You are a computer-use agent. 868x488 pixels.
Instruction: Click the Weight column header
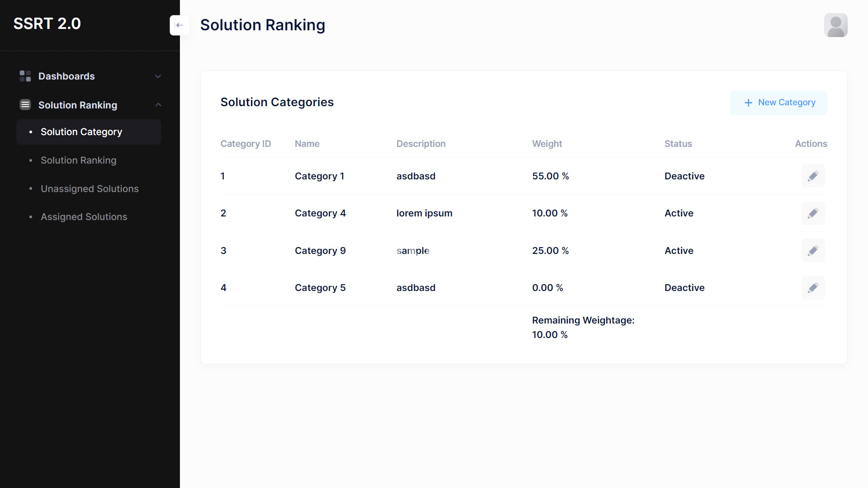click(547, 144)
